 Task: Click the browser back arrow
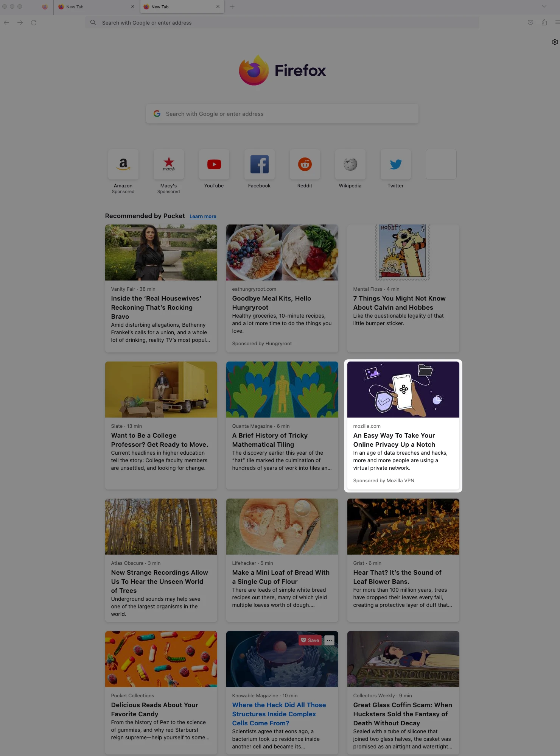tap(6, 23)
